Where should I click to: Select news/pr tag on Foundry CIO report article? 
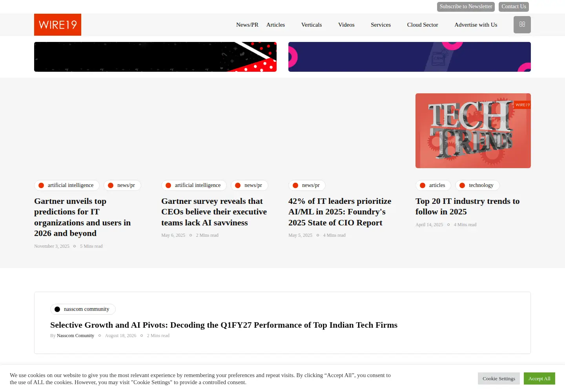[x=307, y=185]
